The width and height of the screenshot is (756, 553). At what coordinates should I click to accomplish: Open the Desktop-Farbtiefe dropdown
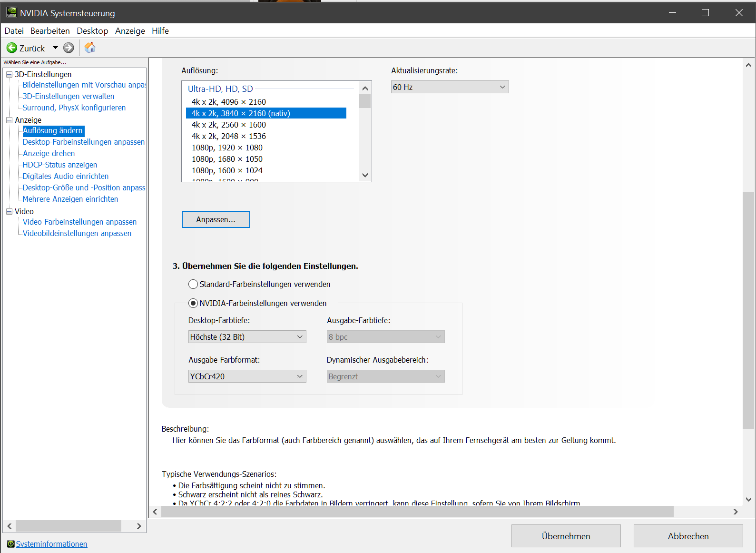pyautogui.click(x=247, y=337)
